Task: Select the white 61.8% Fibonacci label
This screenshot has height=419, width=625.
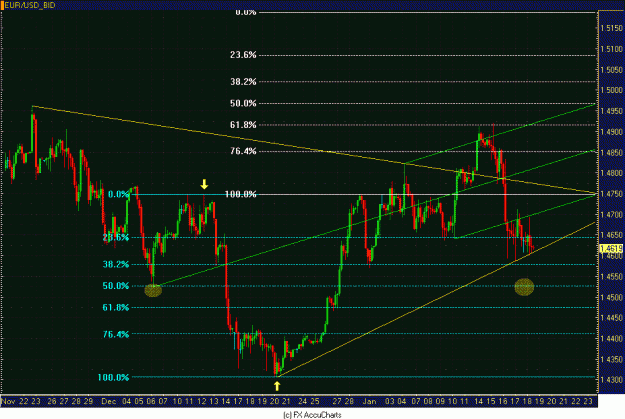Action: [243, 125]
